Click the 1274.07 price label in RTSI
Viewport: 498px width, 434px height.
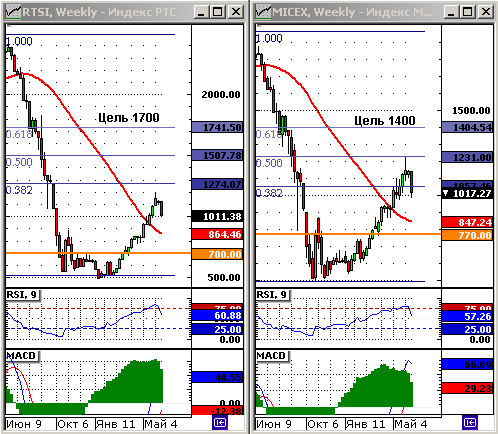pos(218,184)
